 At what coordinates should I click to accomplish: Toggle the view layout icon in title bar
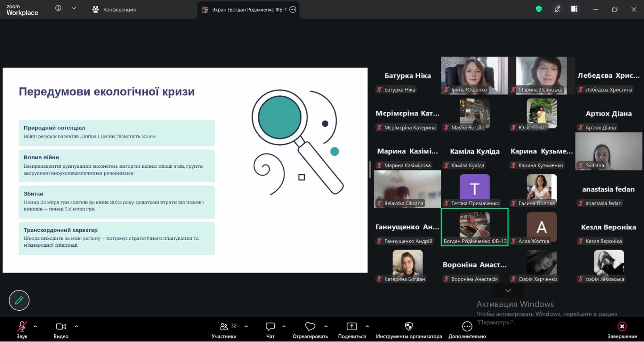(574, 9)
